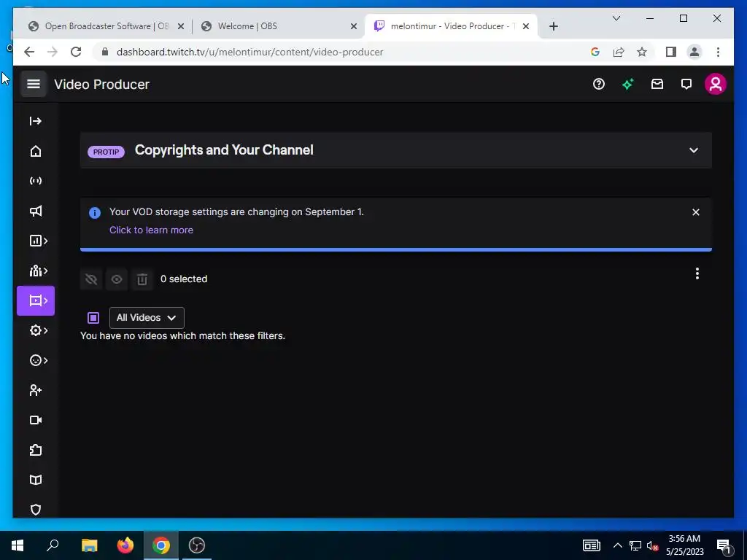Screen dimensions: 747x560
Task: Open the Viewer Rewards smiley icon
Action: pyautogui.click(x=39, y=360)
